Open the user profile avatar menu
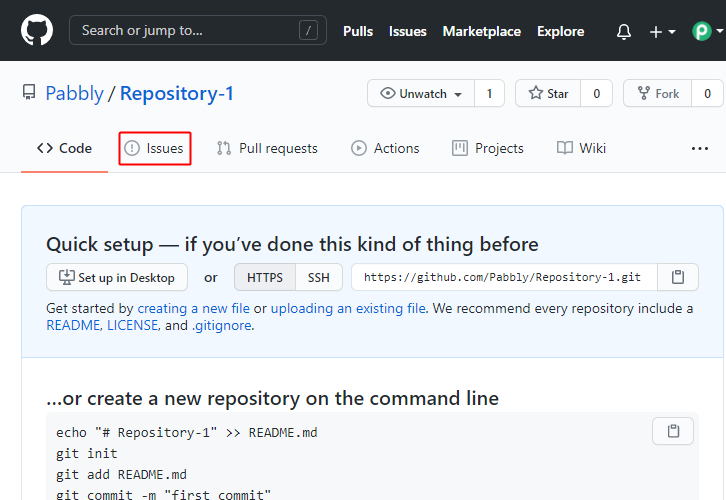Image resolution: width=726 pixels, height=500 pixels. tap(707, 31)
